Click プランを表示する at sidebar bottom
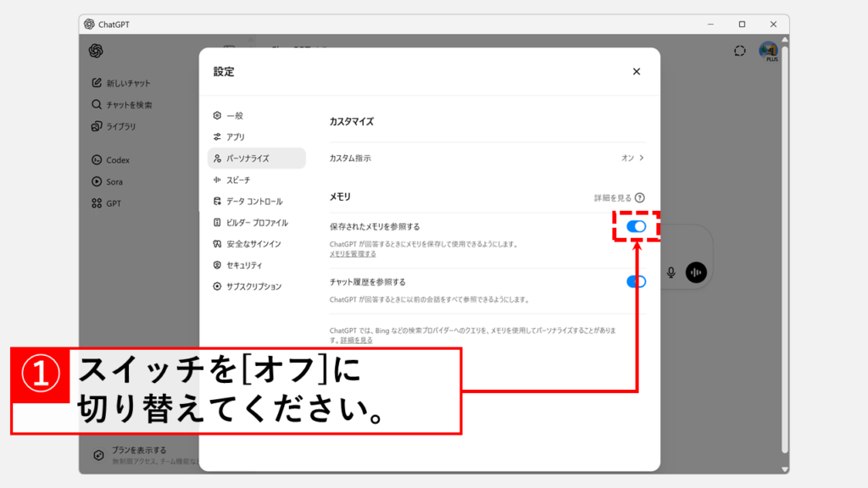This screenshot has height=488, width=868. (x=139, y=450)
